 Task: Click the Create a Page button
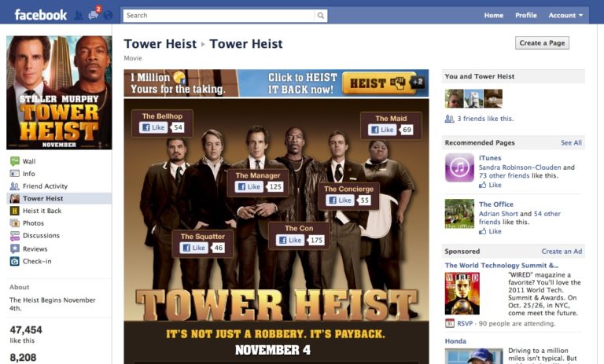click(x=542, y=42)
